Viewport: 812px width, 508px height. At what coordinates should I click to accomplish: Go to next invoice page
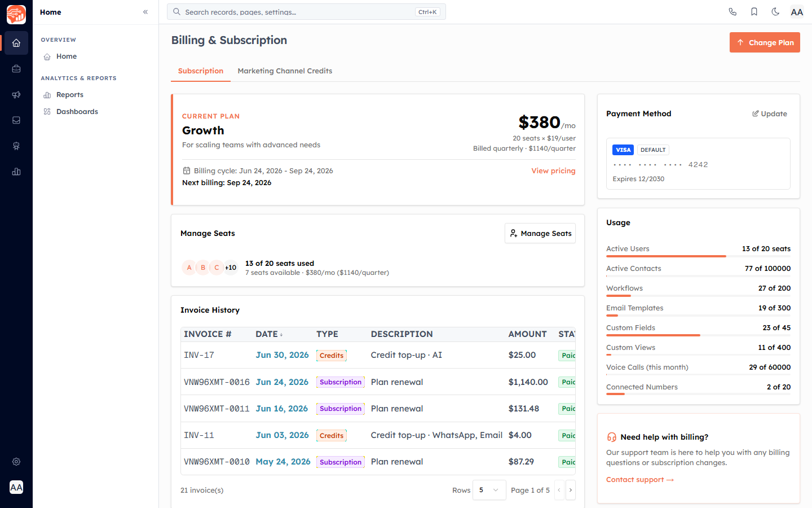(571, 490)
